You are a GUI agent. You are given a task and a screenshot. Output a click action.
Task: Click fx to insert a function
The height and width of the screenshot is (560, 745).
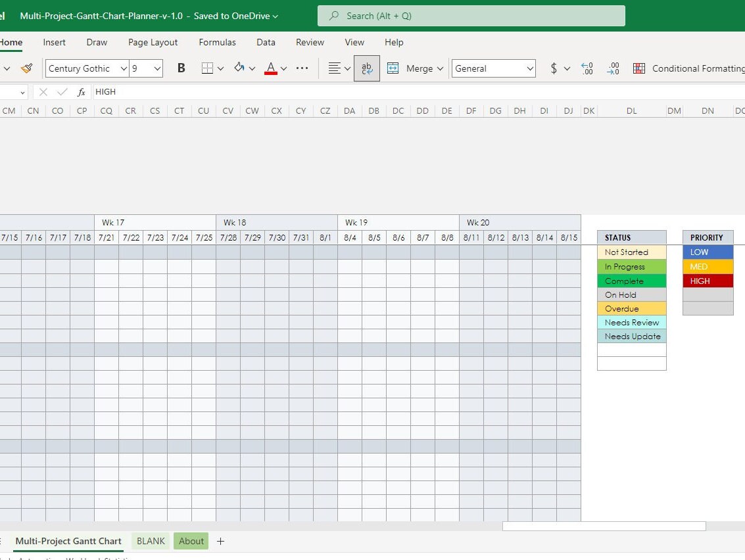click(x=82, y=91)
